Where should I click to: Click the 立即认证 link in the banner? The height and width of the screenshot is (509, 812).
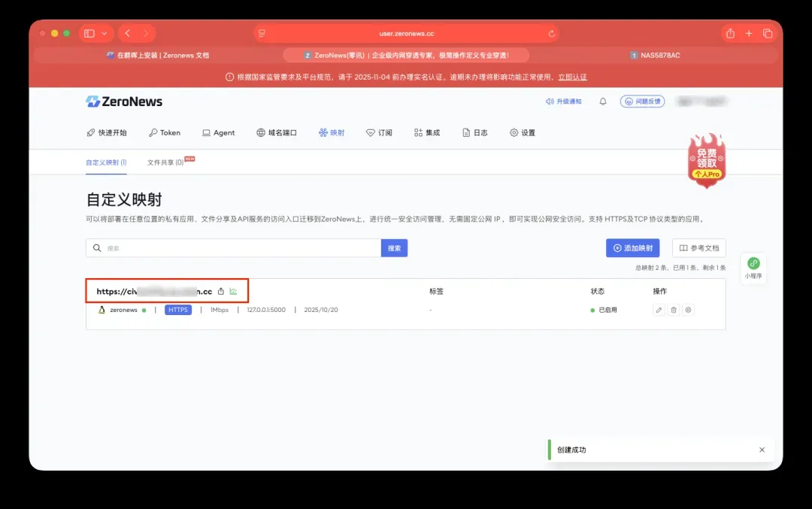(x=572, y=77)
